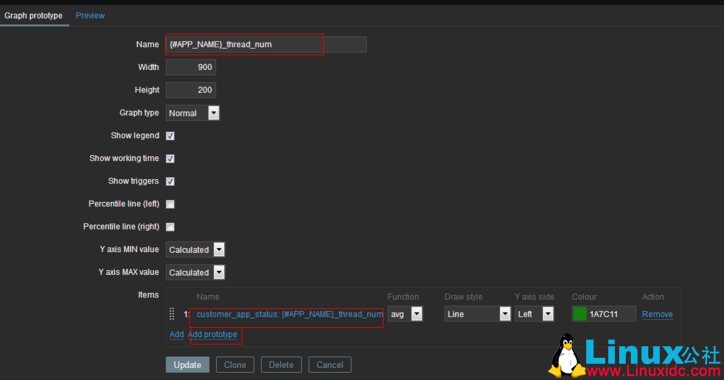Open the Function avg dropdown
Viewport: 725px width, 381px height.
(405, 314)
